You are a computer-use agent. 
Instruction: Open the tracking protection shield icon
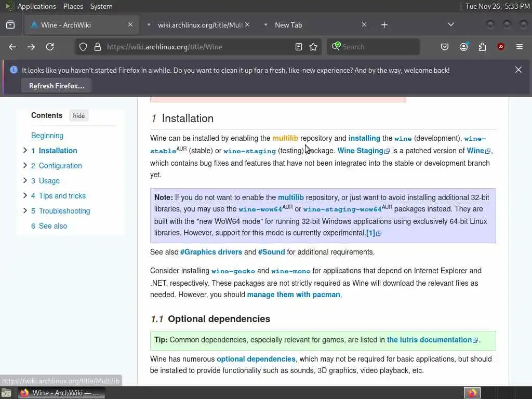[83, 47]
